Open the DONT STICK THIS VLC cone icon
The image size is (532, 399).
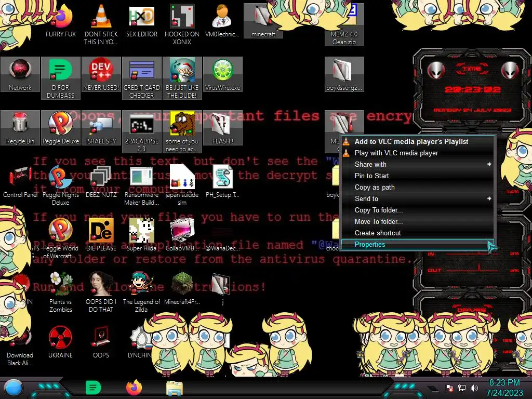(101, 25)
